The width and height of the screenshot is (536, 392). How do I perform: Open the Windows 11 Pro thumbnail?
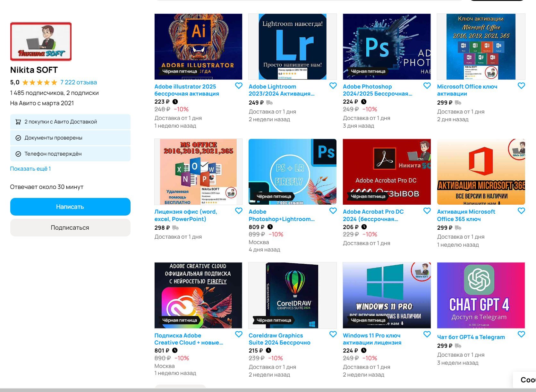387,295
